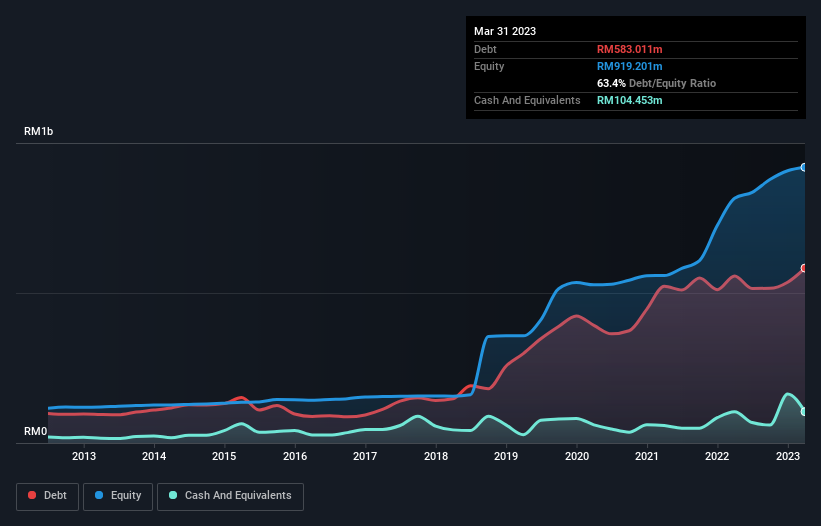The width and height of the screenshot is (821, 526).
Task: Click the Debt label in tooltip
Action: coord(485,49)
